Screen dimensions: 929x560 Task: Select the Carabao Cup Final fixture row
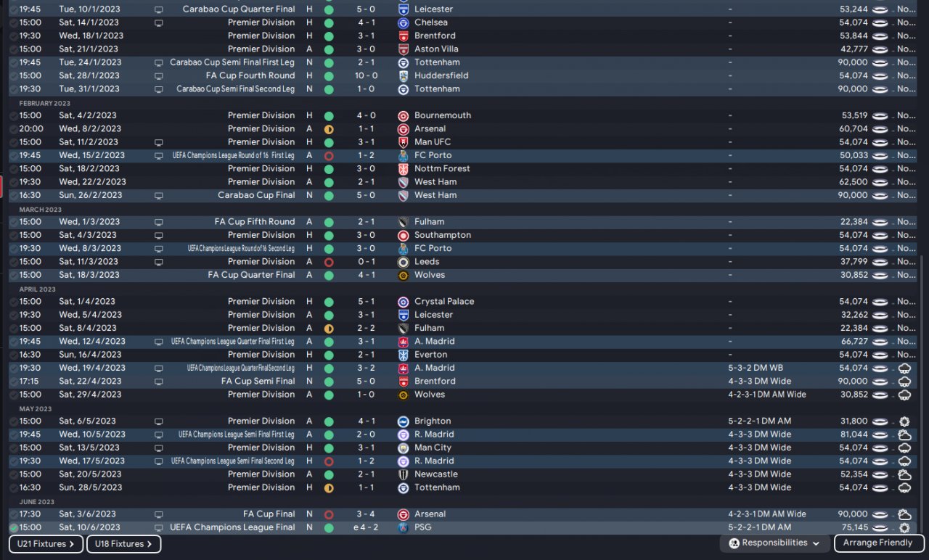pos(256,195)
